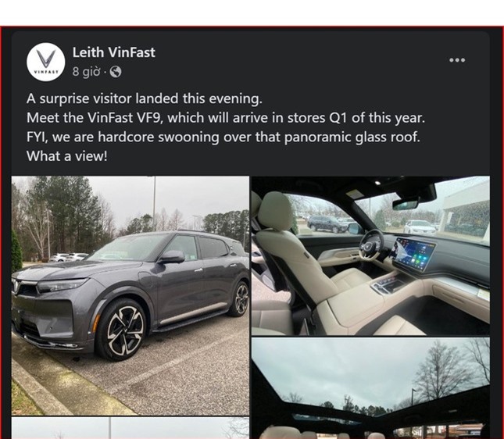Click the beige driver seat headrest
Image resolution: width=504 pixels, height=439 pixels.
(277, 210)
